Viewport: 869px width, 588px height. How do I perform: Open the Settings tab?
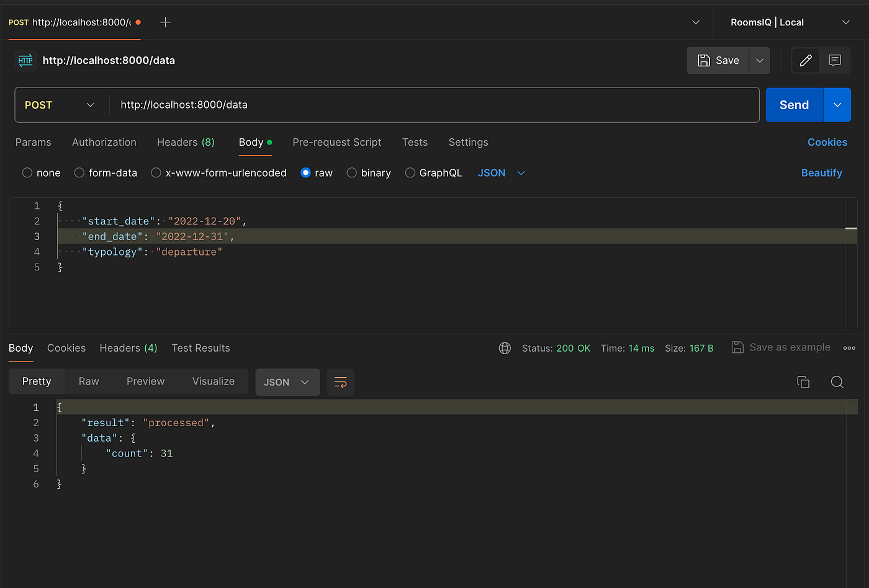pyautogui.click(x=469, y=142)
